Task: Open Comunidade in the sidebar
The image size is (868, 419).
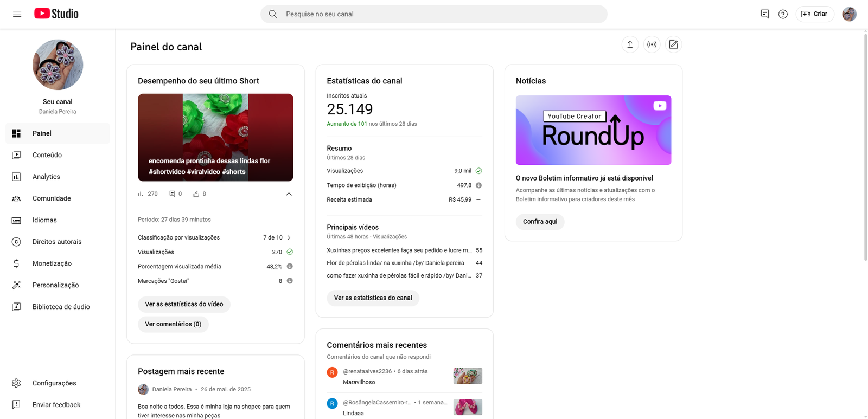Action: (x=58, y=198)
